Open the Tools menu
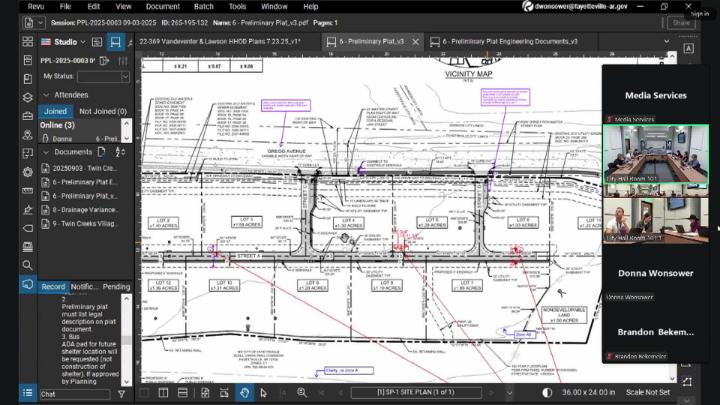This screenshot has height=405, width=720. pos(237,6)
